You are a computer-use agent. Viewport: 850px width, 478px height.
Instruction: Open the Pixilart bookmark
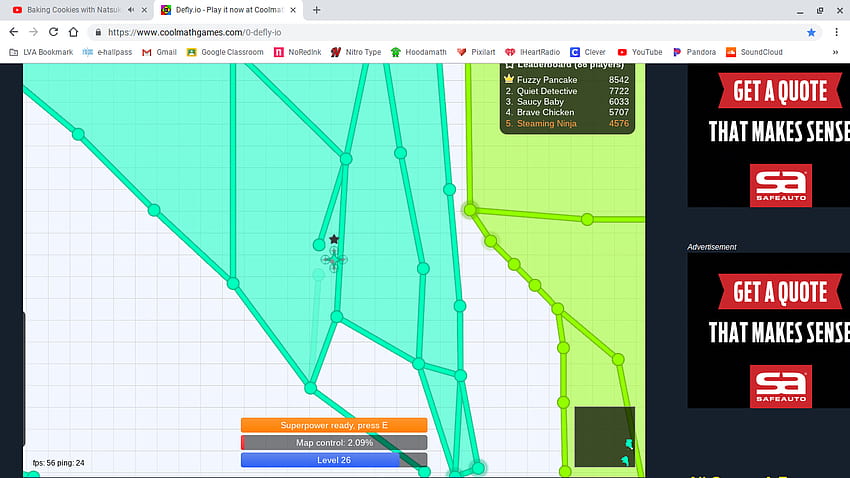click(476, 52)
